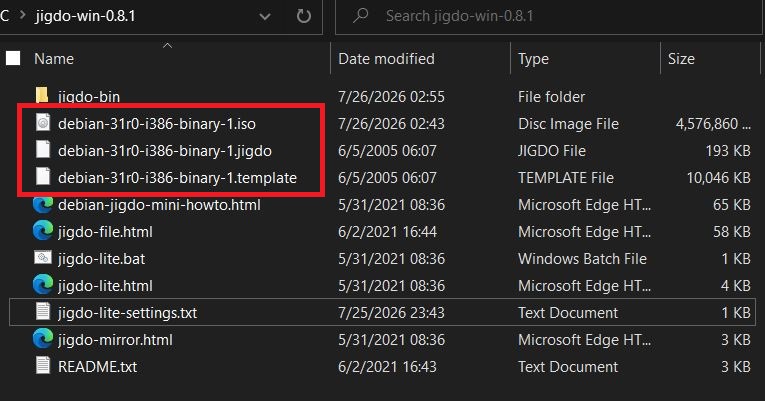Screen dimensions: 765x401
Task: Sort files by the Date modified column
Action: point(386,59)
